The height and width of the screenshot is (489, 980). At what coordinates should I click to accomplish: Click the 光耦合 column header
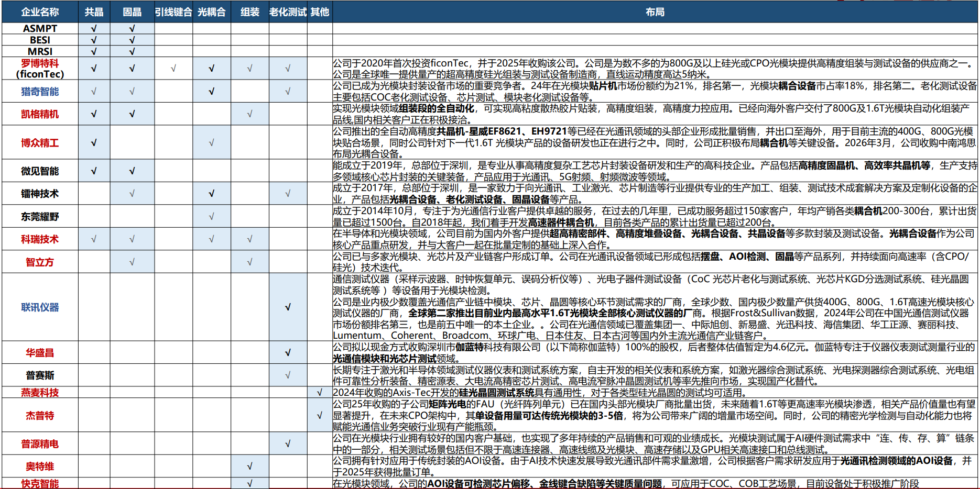212,12
